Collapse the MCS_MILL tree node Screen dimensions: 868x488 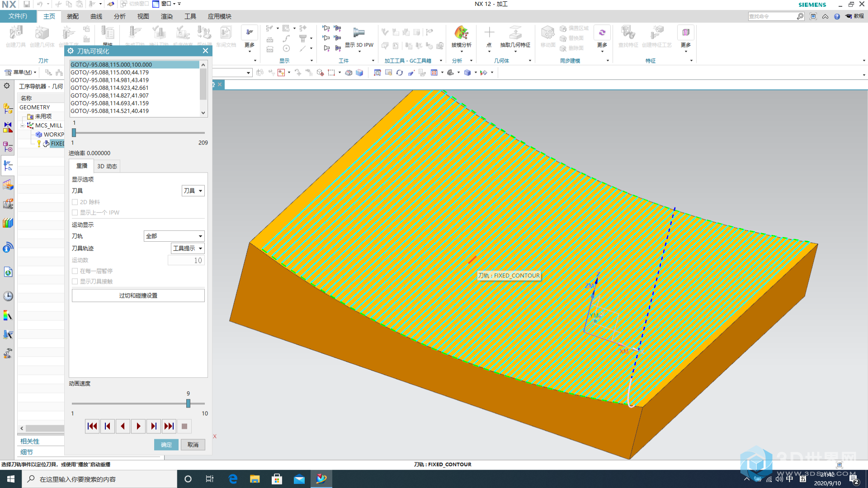(22, 126)
